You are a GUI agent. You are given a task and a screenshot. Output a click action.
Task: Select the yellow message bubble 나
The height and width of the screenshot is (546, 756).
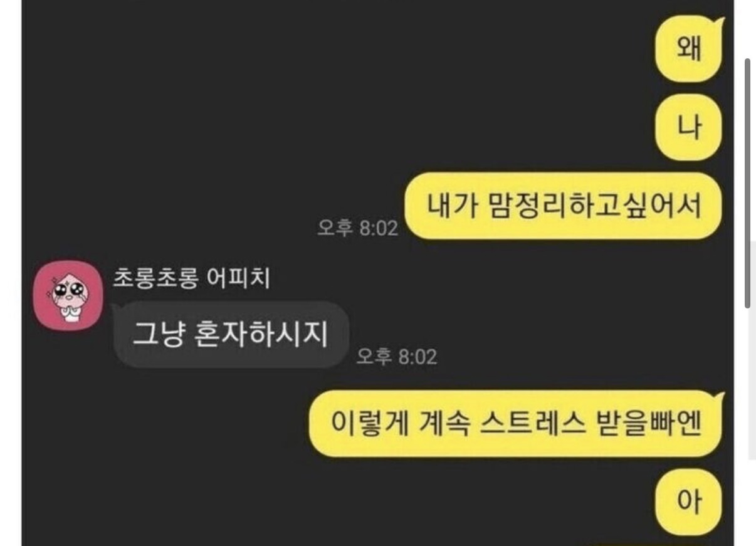(688, 128)
